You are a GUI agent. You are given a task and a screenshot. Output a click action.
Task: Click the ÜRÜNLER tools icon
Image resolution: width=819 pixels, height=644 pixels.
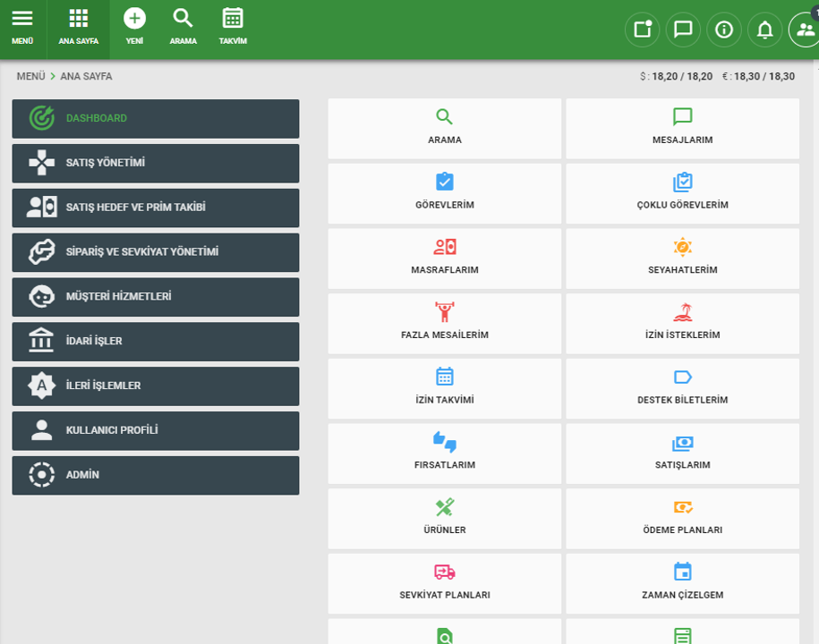pos(445,507)
